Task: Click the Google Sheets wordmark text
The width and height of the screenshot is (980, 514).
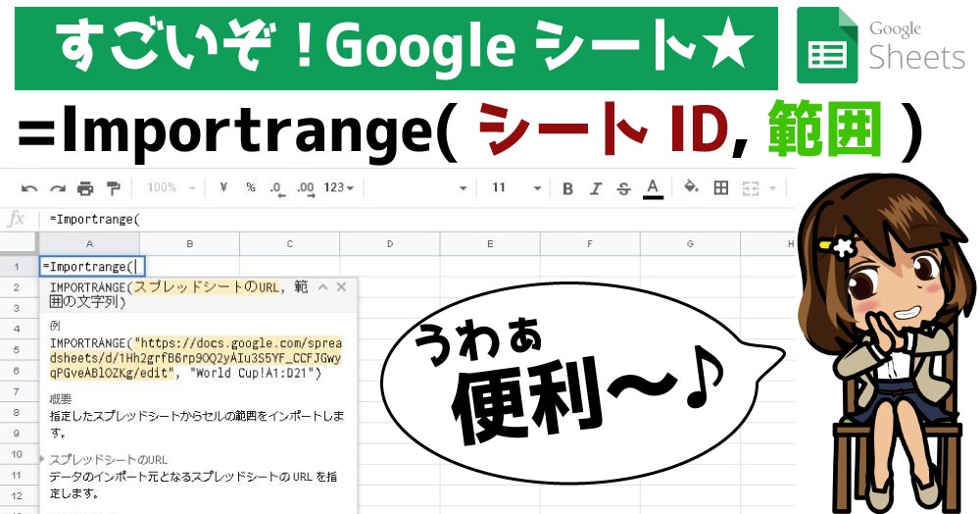Action: pyautogui.click(x=916, y=45)
